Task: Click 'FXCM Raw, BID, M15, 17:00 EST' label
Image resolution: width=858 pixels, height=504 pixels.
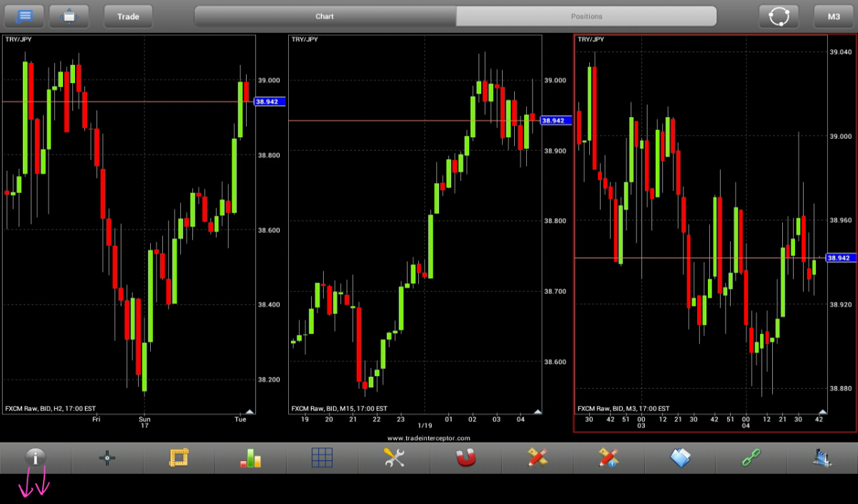Action: [x=339, y=409]
